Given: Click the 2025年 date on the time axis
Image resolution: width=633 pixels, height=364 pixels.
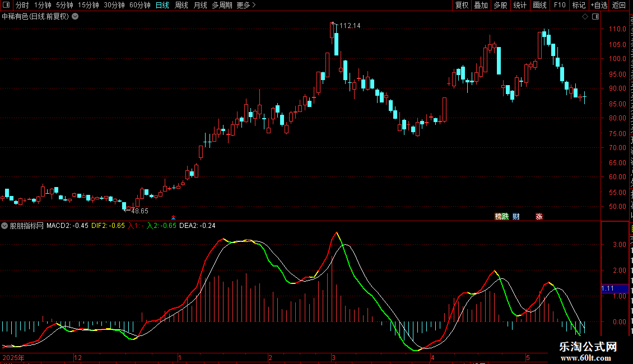Looking at the screenshot, I should 13,357.
